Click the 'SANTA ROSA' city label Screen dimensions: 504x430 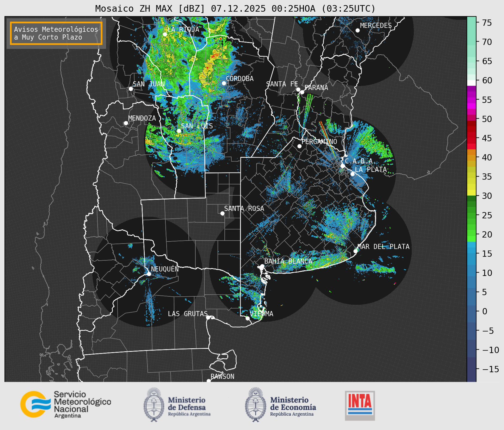pyautogui.click(x=244, y=208)
